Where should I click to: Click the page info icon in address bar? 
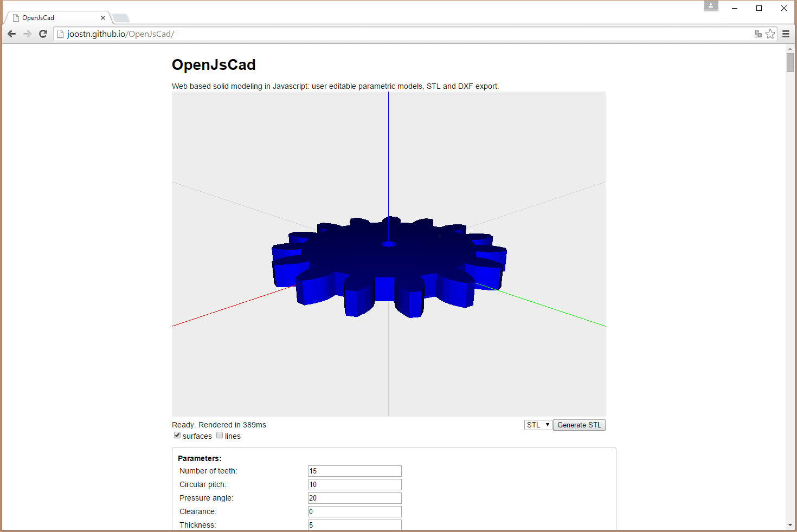click(60, 34)
